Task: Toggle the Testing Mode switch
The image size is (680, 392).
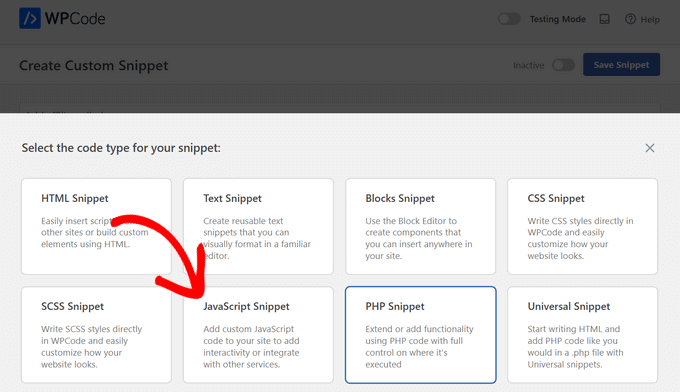Action: click(x=509, y=19)
